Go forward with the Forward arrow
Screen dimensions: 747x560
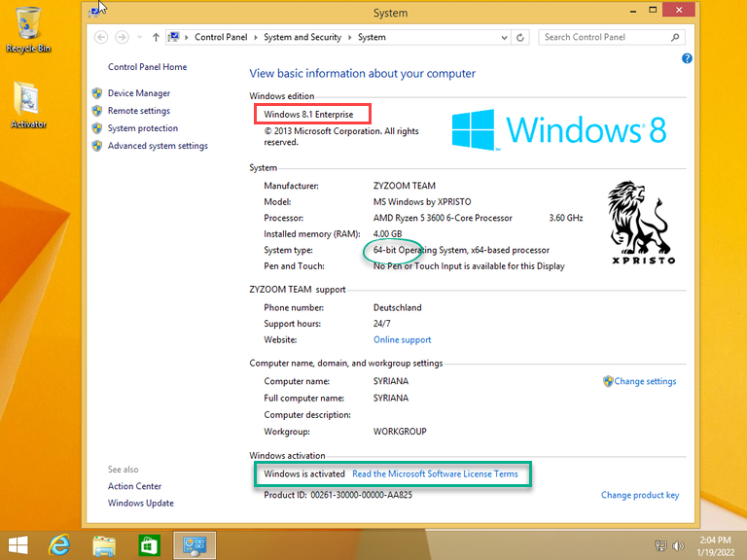(122, 37)
